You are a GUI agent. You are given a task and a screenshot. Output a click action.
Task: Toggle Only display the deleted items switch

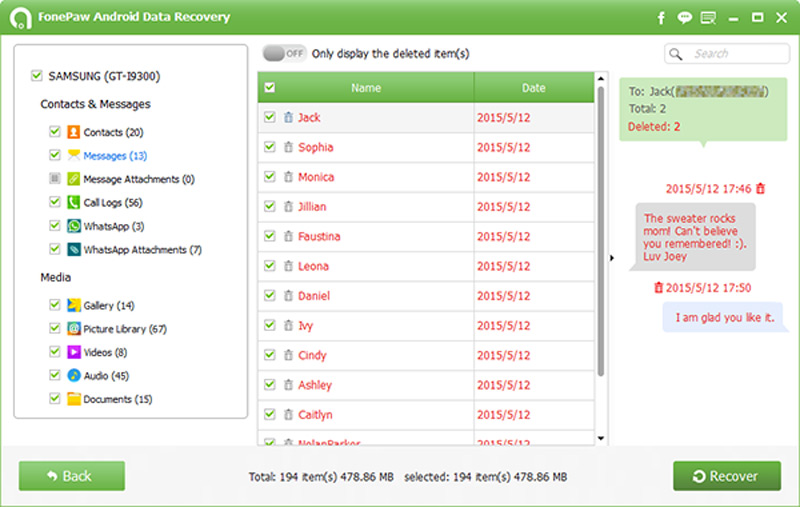tap(284, 53)
